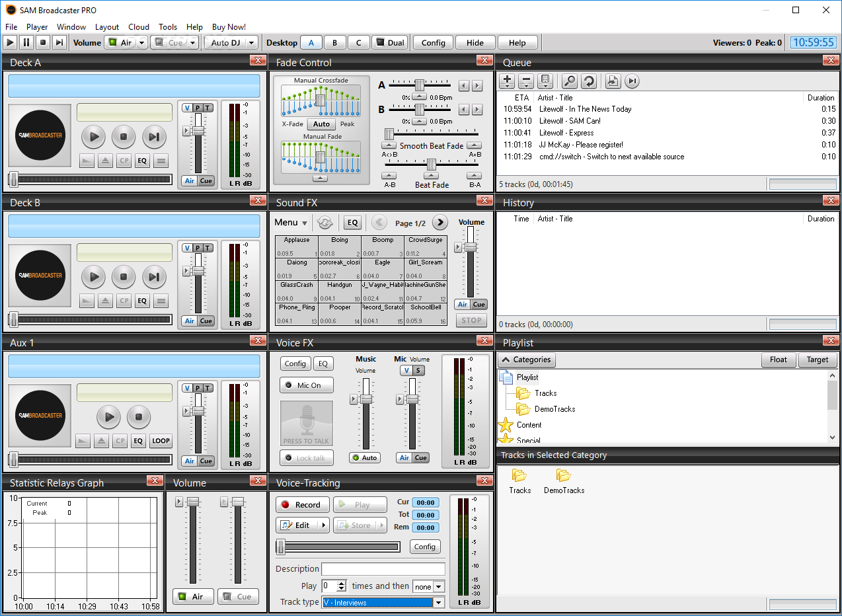Click the main toolbar stop icon

point(43,42)
